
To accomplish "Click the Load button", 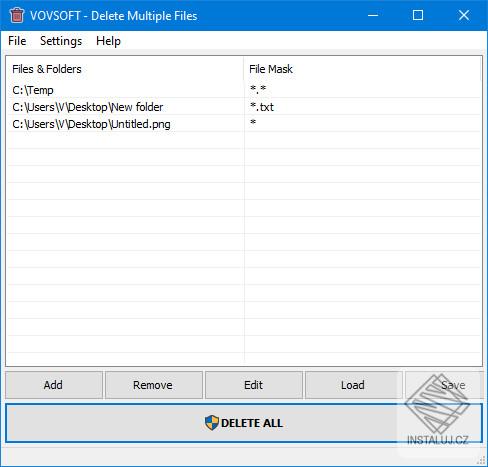I will click(353, 385).
